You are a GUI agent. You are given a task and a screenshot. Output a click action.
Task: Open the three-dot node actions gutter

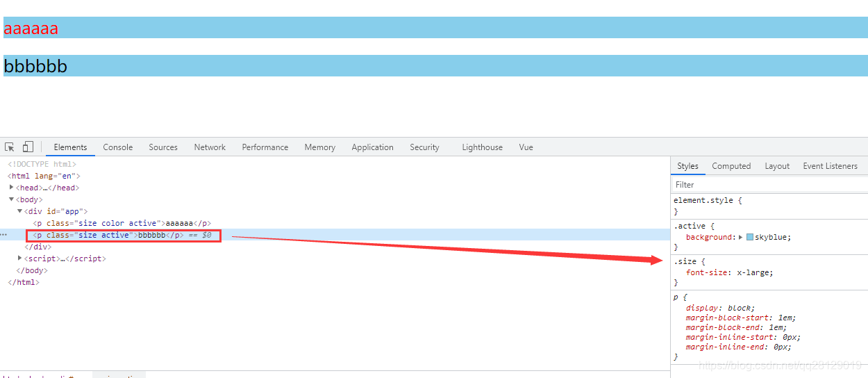click(3, 235)
